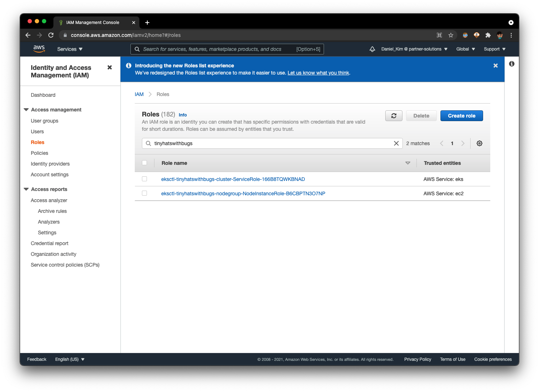Click the Feedback button in footer

pyautogui.click(x=37, y=359)
